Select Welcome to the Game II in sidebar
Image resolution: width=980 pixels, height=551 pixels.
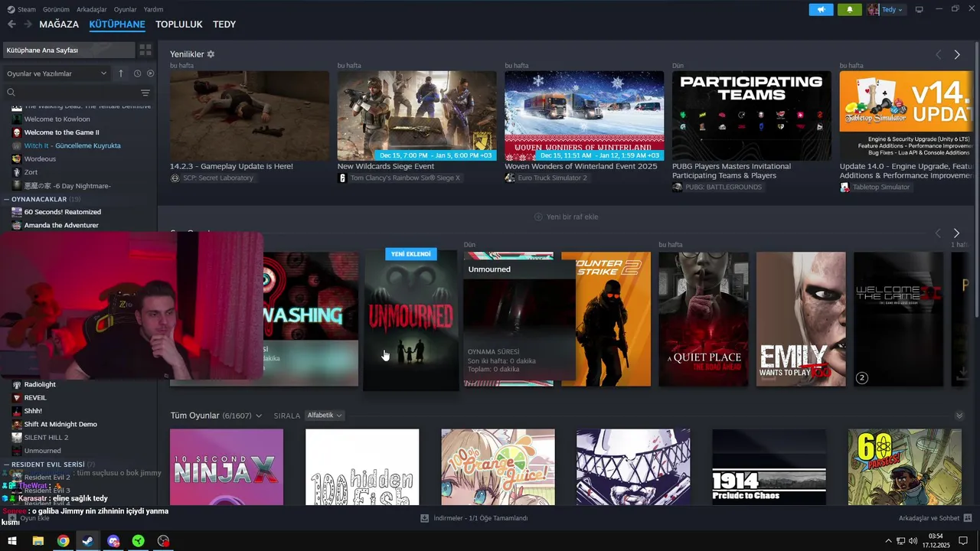coord(61,132)
